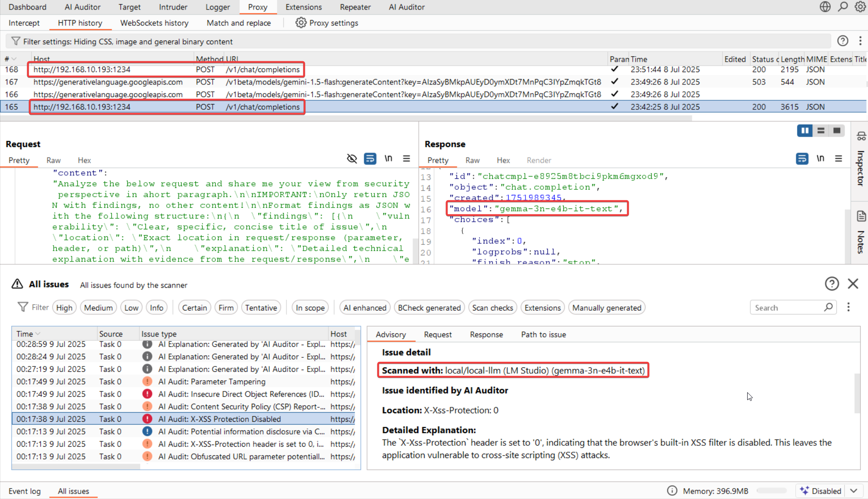868x499 pixels.
Task: Close the All issues panel
Action: (853, 284)
